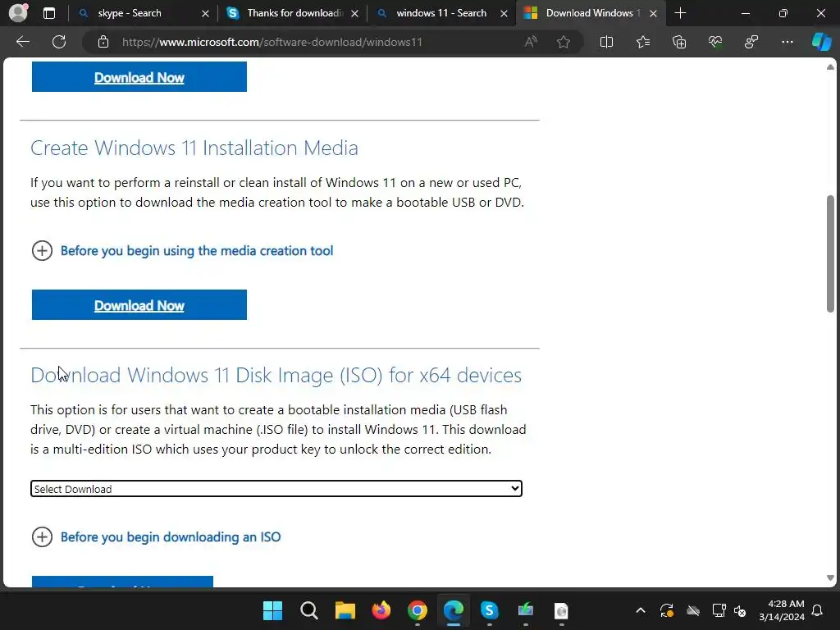Switch to the windows 11 - Search tab
840x630 pixels.
[x=442, y=13]
